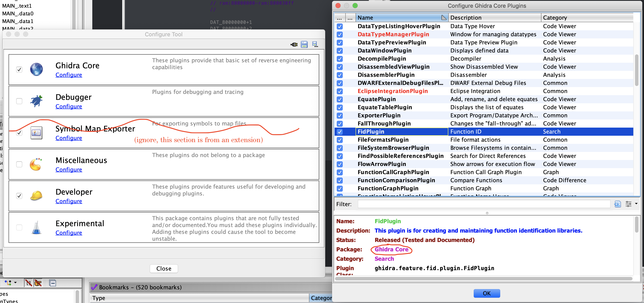Toggle the Ghidra Core package checkbox
This screenshot has width=644, height=303.
point(19,69)
